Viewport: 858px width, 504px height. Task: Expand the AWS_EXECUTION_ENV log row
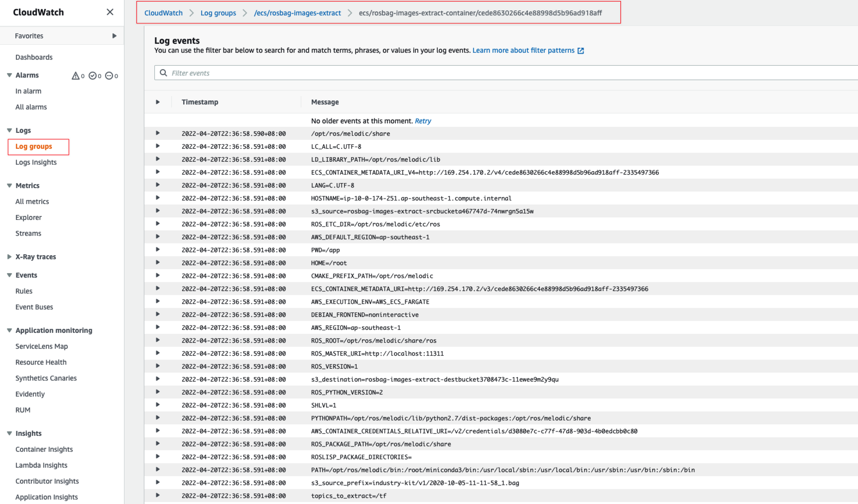(x=158, y=301)
